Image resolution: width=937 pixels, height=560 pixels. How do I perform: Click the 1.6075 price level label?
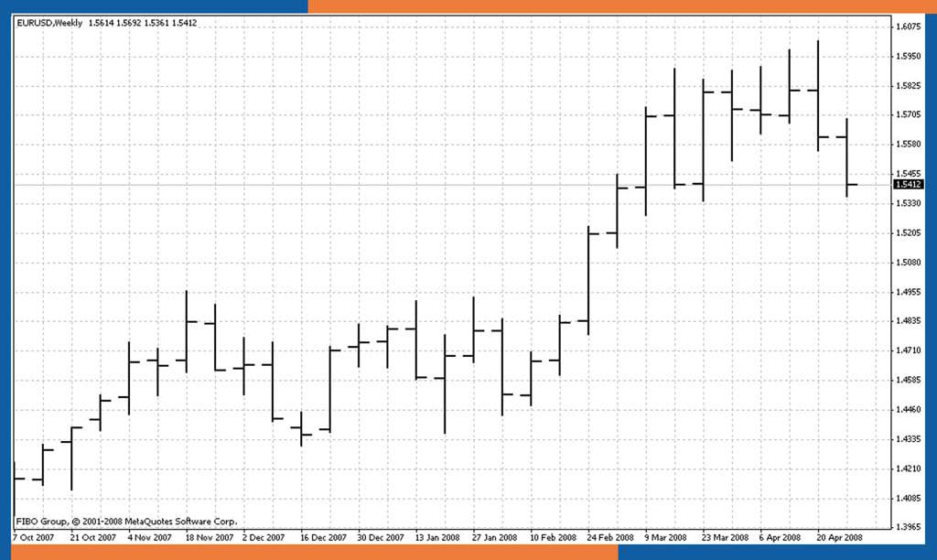[x=910, y=27]
